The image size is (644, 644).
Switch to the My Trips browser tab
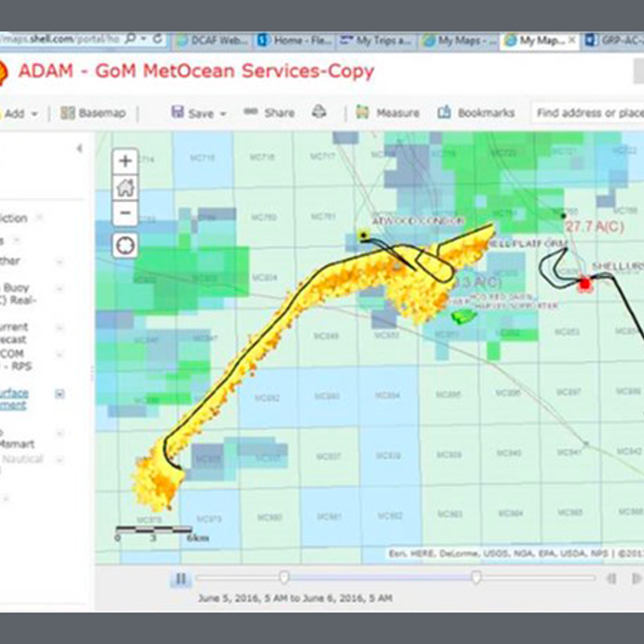pyautogui.click(x=376, y=39)
